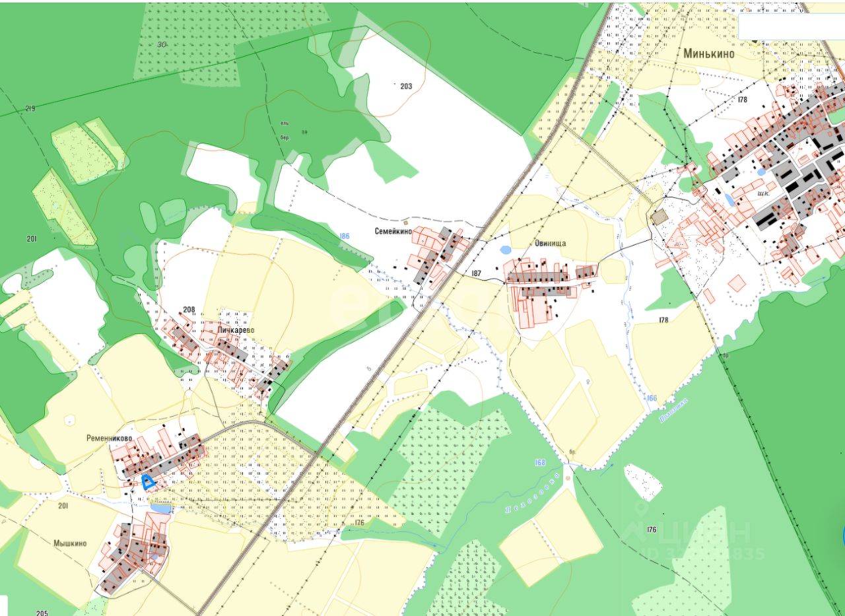Click the blue water level mark 166
Image resolution: width=845 pixels, height=616 pixels.
pos(652,398)
